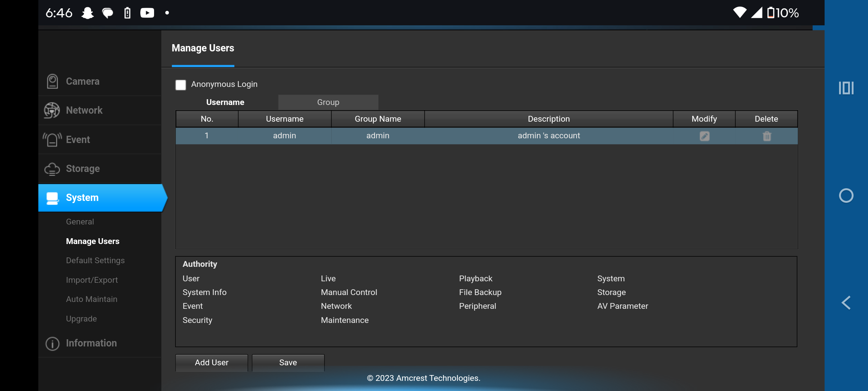This screenshot has width=868, height=391.
Task: Tap the Snapchat notification icon in the status bar
Action: [x=88, y=13]
